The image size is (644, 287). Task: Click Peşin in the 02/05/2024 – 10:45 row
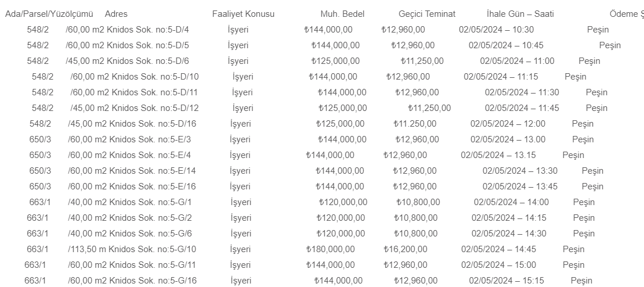point(610,45)
